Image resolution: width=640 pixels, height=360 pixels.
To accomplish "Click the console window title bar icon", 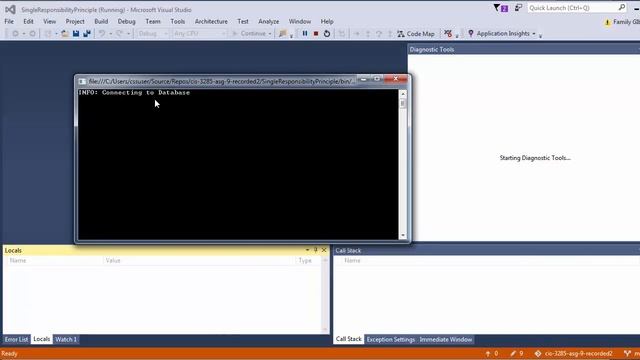I will 82,81.
